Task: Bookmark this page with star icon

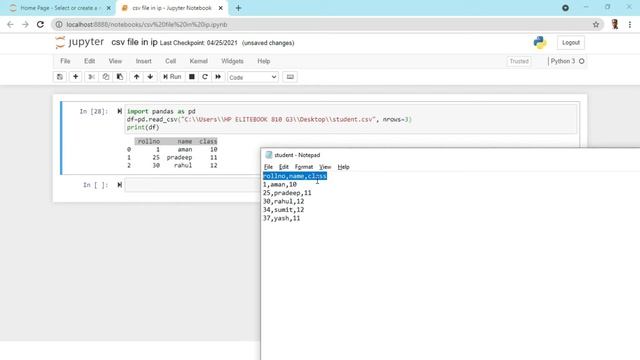Action: [596, 24]
